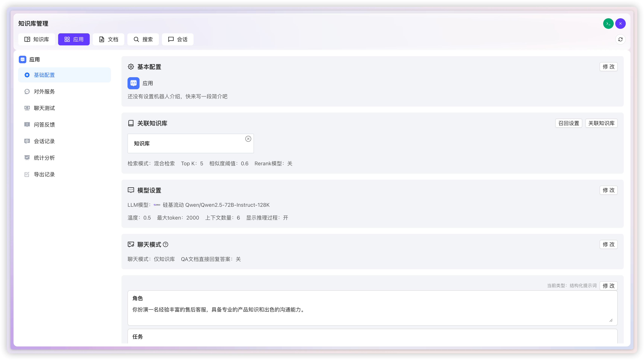This screenshot has height=360, width=644.
Task: Click the 基础配置 gear icon
Action: (27, 75)
